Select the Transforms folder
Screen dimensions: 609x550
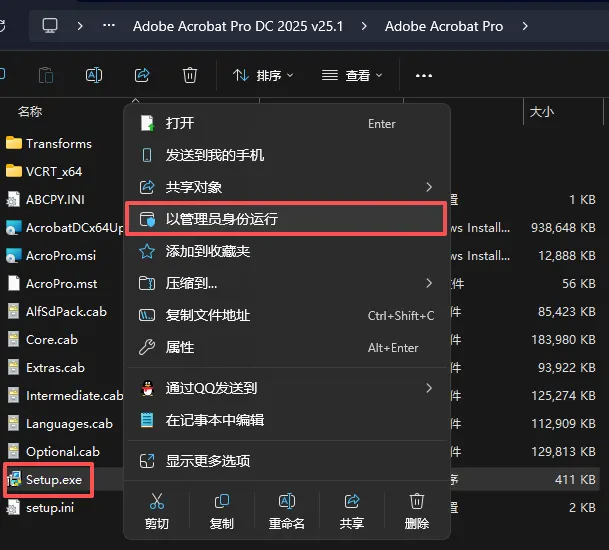(49, 144)
